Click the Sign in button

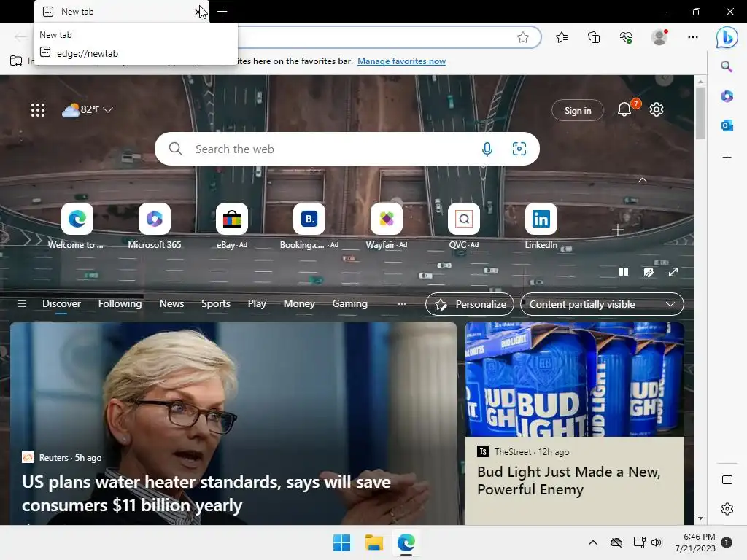tap(578, 111)
